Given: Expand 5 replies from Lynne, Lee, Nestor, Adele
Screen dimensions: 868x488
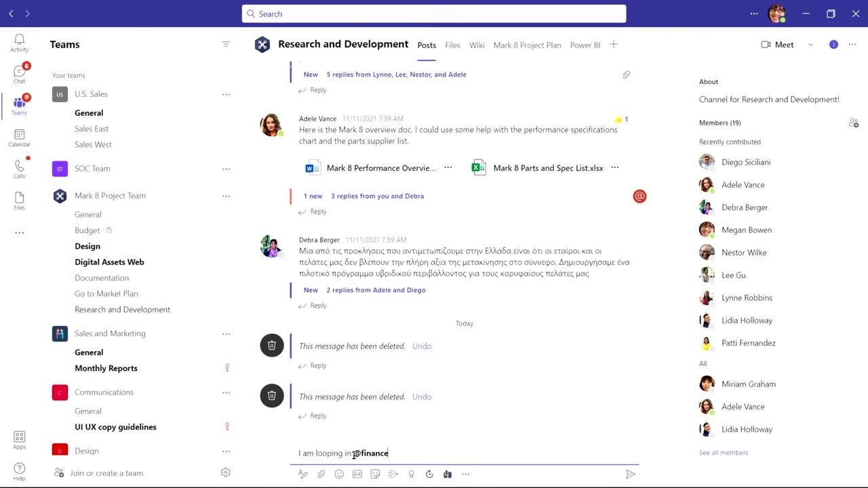Looking at the screenshot, I should click(x=396, y=75).
